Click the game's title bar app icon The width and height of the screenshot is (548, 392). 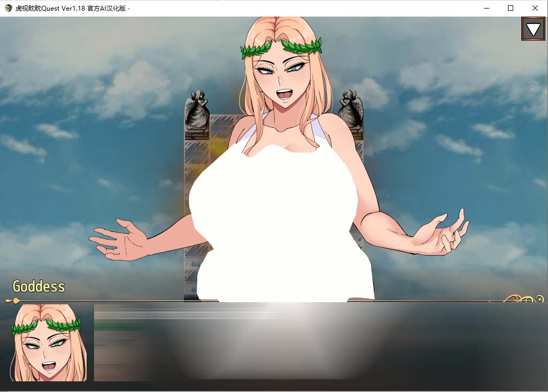click(x=8, y=8)
